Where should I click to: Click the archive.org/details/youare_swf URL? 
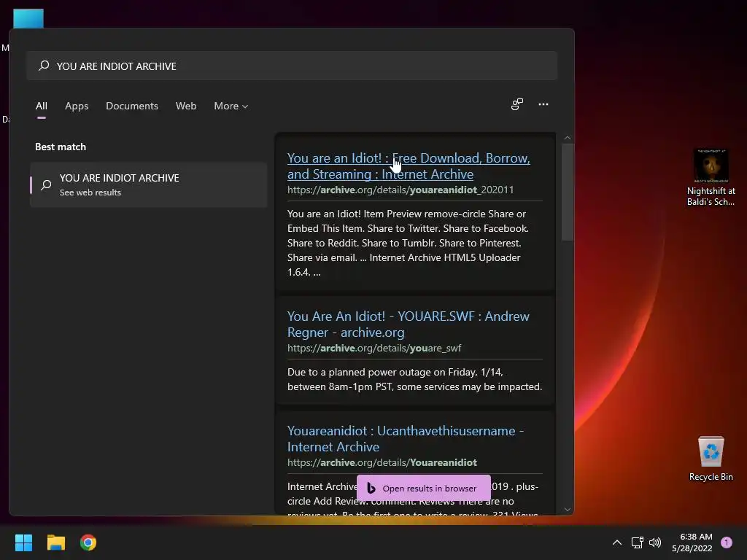pyautogui.click(x=374, y=348)
